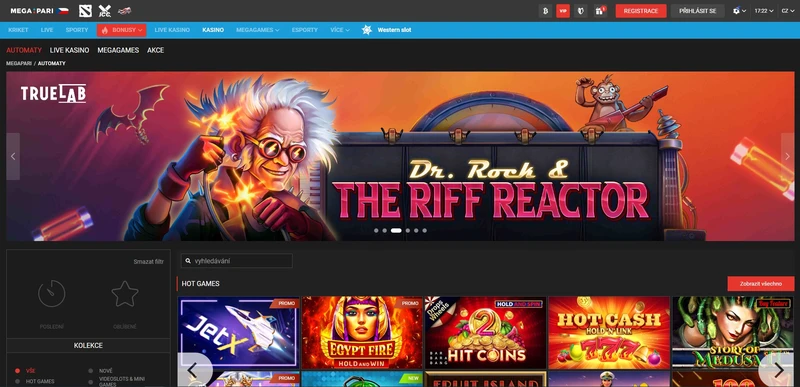Viewport: 800px width, 387px height.
Task: Go to KRIKET section
Action: pyautogui.click(x=18, y=30)
